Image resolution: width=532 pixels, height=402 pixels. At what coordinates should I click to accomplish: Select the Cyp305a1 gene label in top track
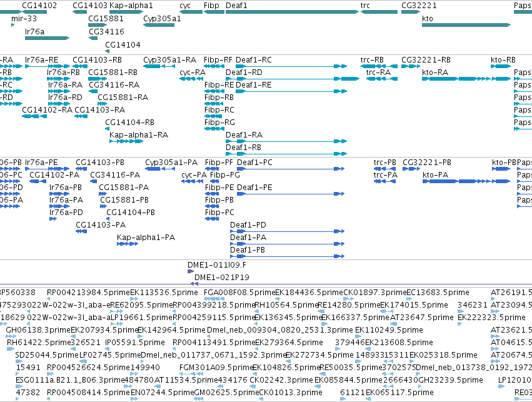[x=162, y=19]
